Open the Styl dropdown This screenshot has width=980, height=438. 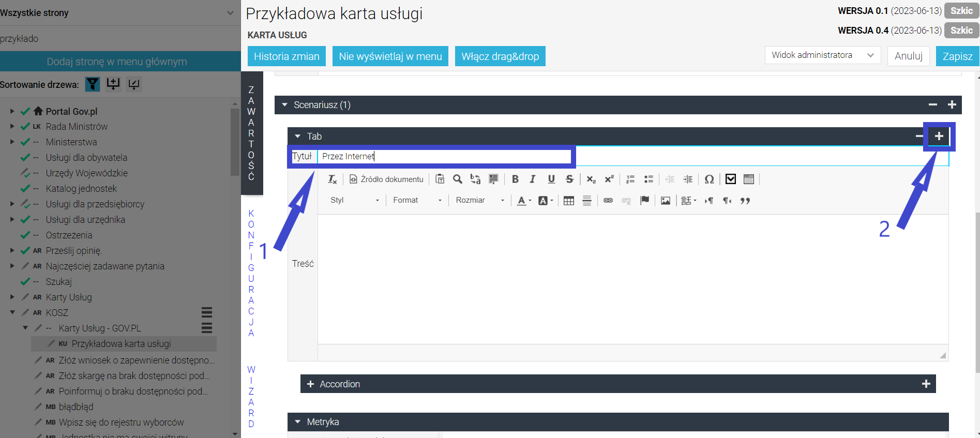tap(355, 200)
